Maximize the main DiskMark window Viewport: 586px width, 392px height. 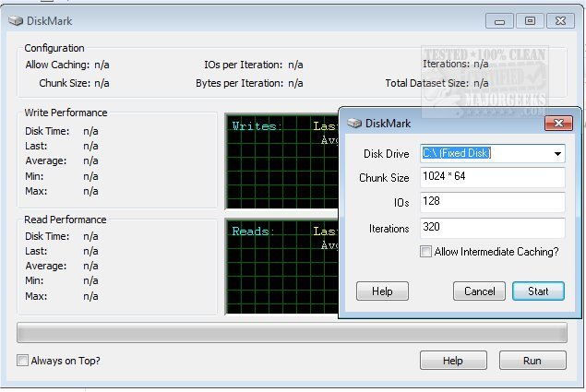(530, 21)
